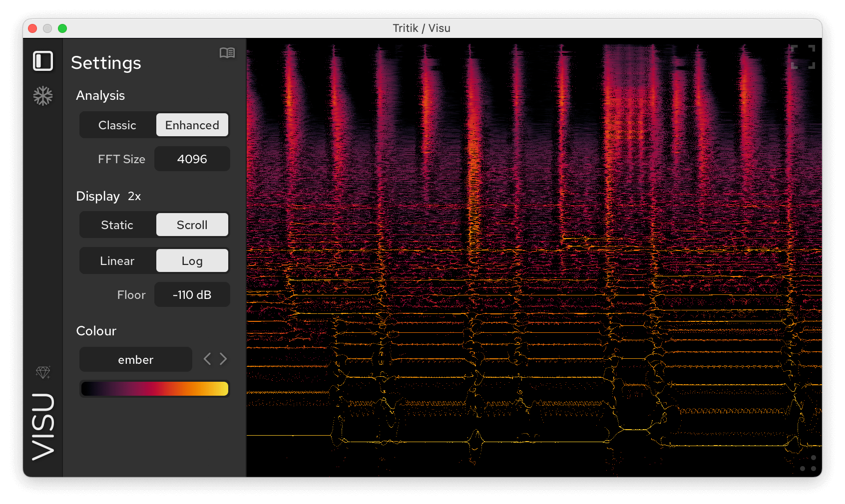Choose Log frequency scale
The image size is (845, 504).
coord(192,261)
